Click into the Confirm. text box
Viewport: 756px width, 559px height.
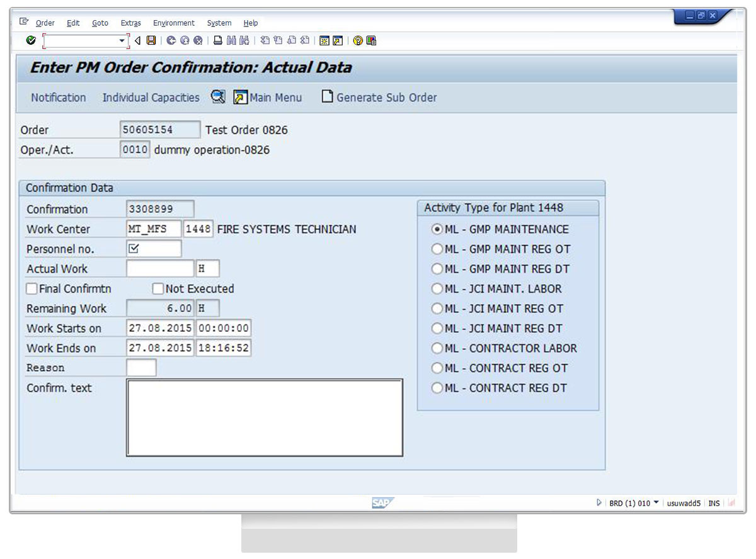(x=264, y=417)
